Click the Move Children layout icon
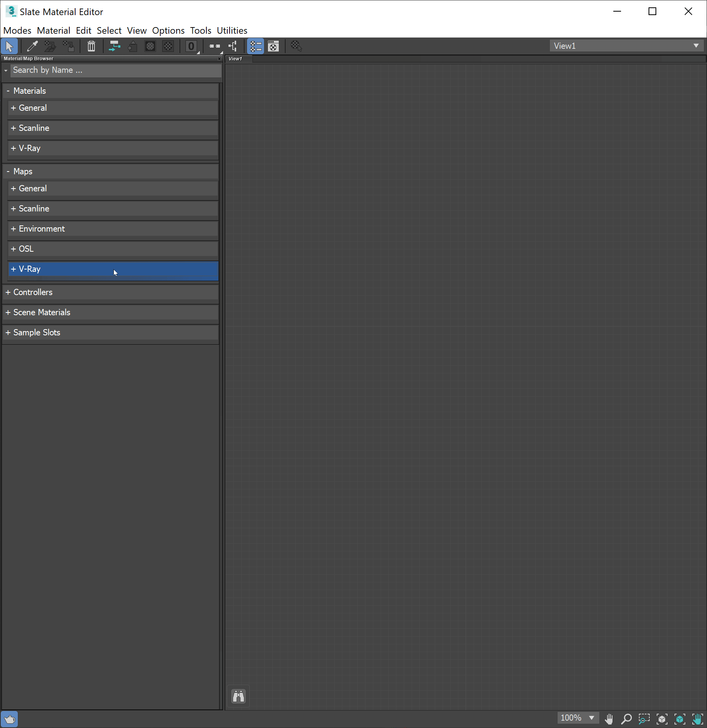Image resolution: width=707 pixels, height=728 pixels. [114, 46]
